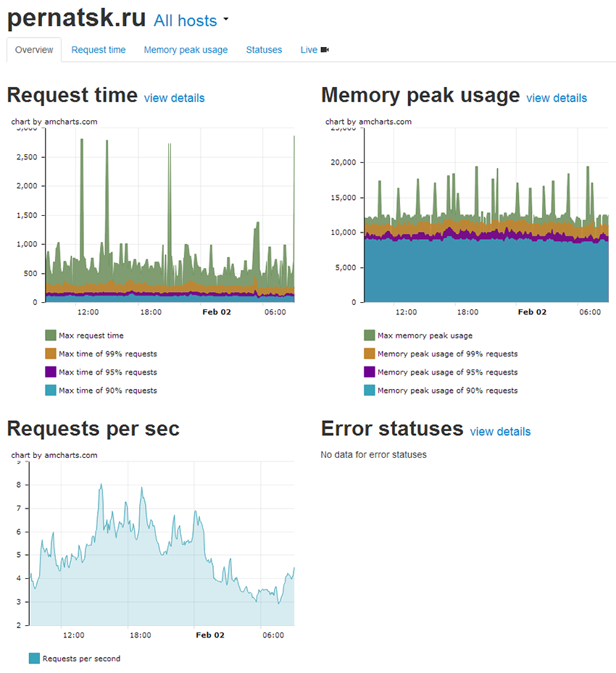616x673 pixels.
Task: Click Feb 02 on Request time chart axis
Action: (x=217, y=312)
